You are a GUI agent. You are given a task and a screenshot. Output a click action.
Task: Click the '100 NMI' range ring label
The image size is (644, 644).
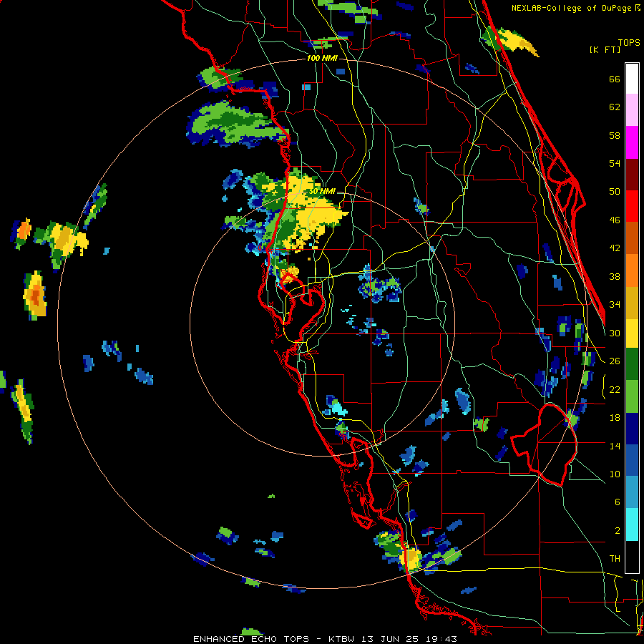click(x=322, y=59)
